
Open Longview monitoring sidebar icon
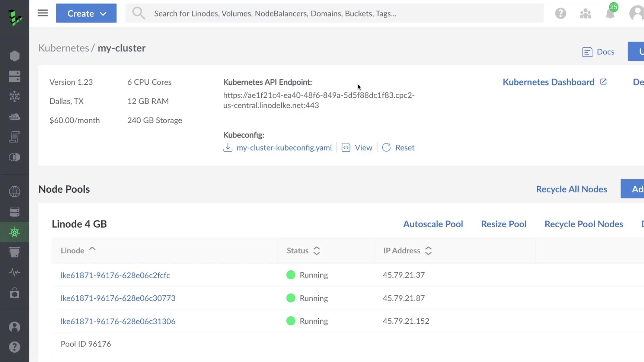click(14, 273)
